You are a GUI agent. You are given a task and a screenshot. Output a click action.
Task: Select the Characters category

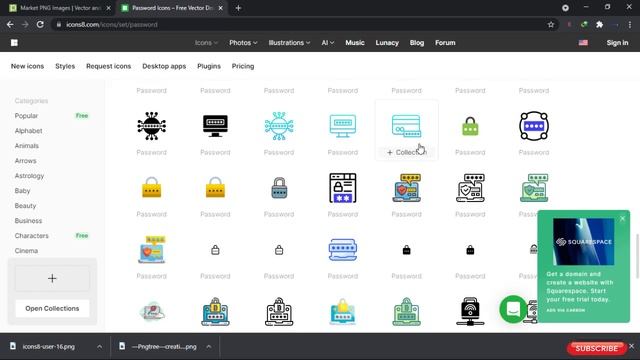tap(31, 236)
